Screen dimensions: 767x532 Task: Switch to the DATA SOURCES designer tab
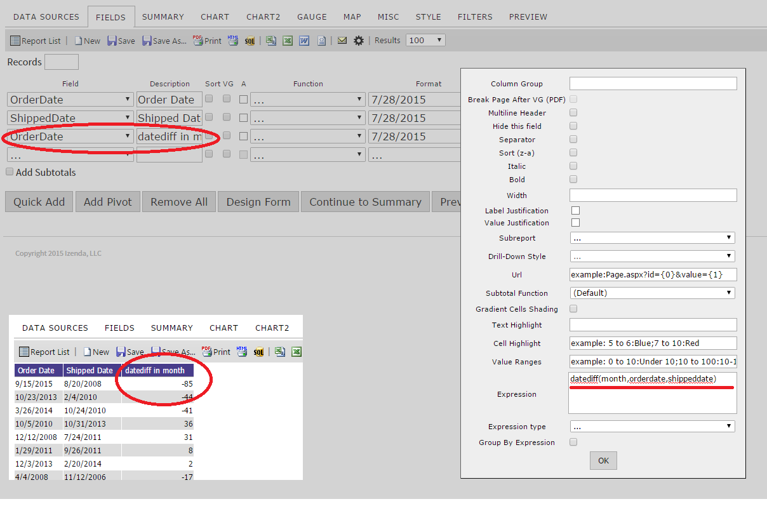[x=46, y=17]
